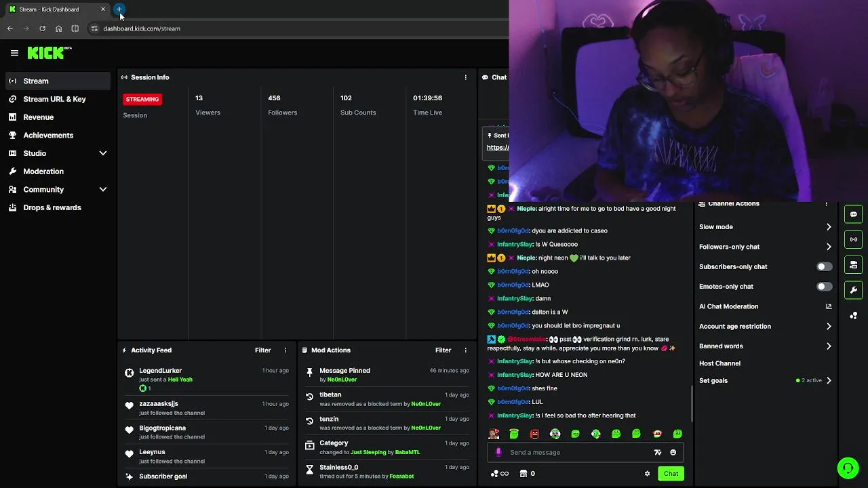
Task: Open the emoji picker in chat input
Action: coord(673,452)
